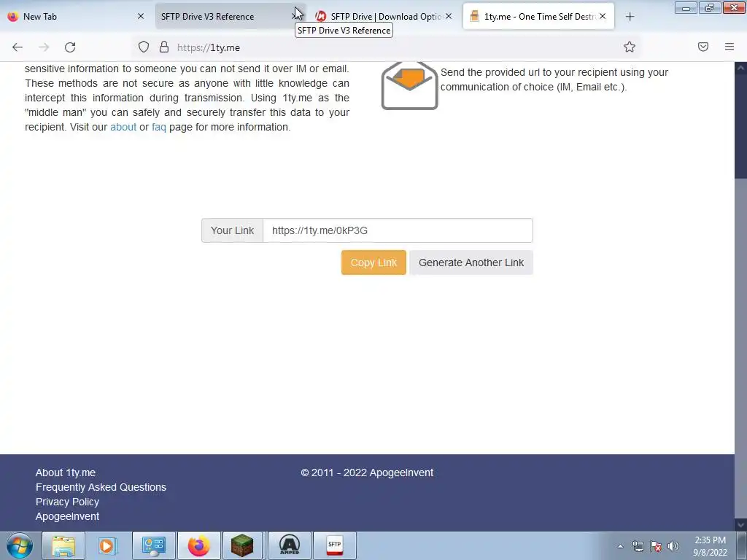Viewport: 747px width, 560px height.
Task: Switch to SFTP Drive Download Options tab
Action: [x=384, y=16]
